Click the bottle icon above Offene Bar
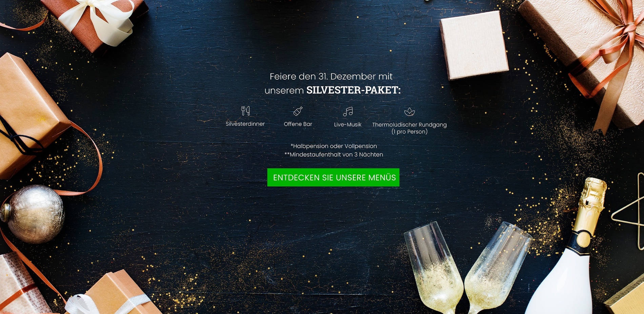Screen dimensions: 644x314 click(x=298, y=111)
